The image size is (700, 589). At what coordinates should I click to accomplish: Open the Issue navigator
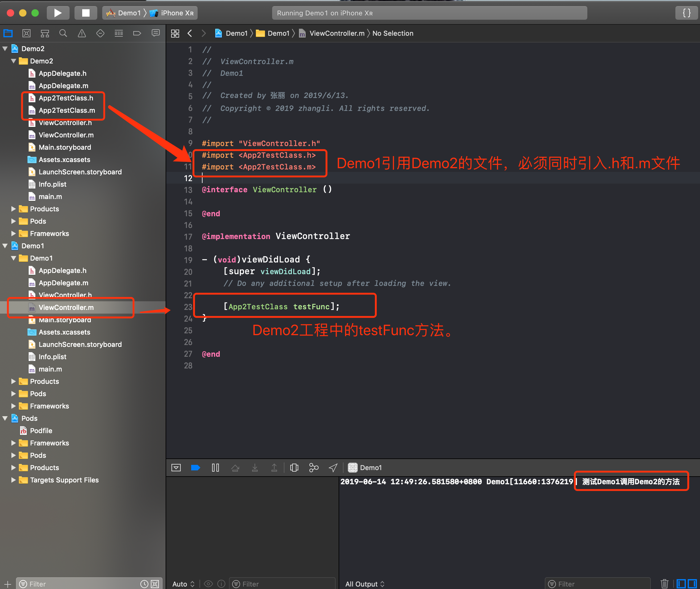pos(82,33)
